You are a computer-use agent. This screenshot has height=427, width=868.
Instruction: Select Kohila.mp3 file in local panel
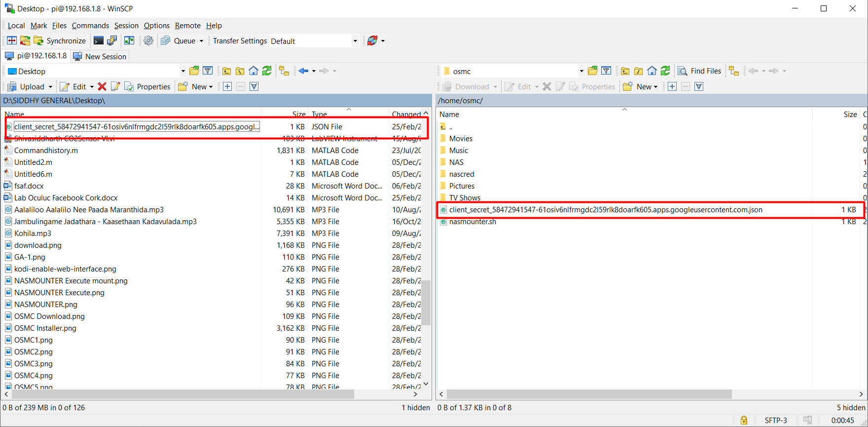33,233
